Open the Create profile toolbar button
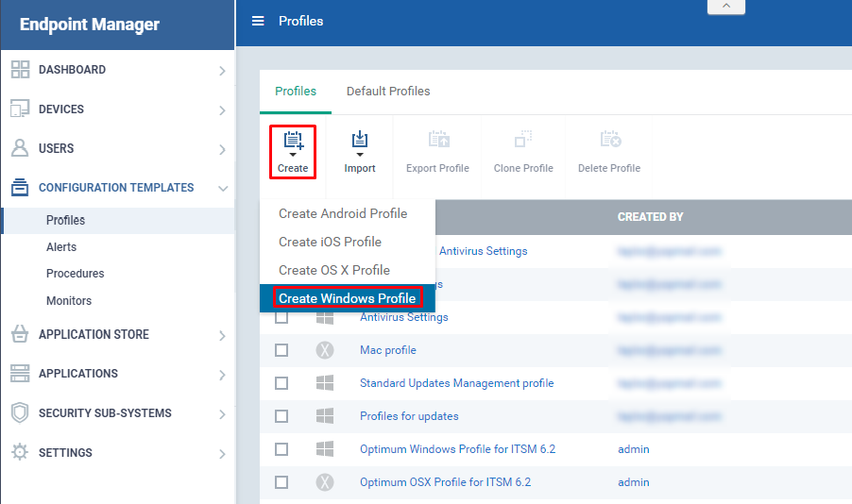 [293, 152]
